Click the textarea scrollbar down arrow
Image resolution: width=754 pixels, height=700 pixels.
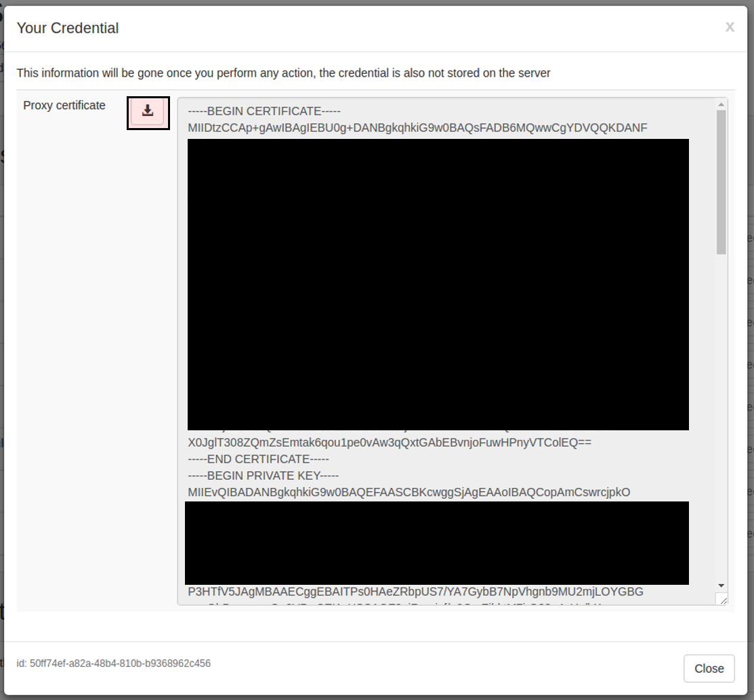click(x=721, y=585)
